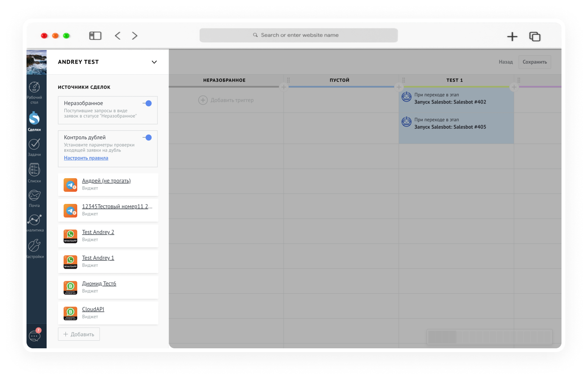The width and height of the screenshot is (588, 379).
Task: Open the chat notifications bubble icon
Action: 34,335
